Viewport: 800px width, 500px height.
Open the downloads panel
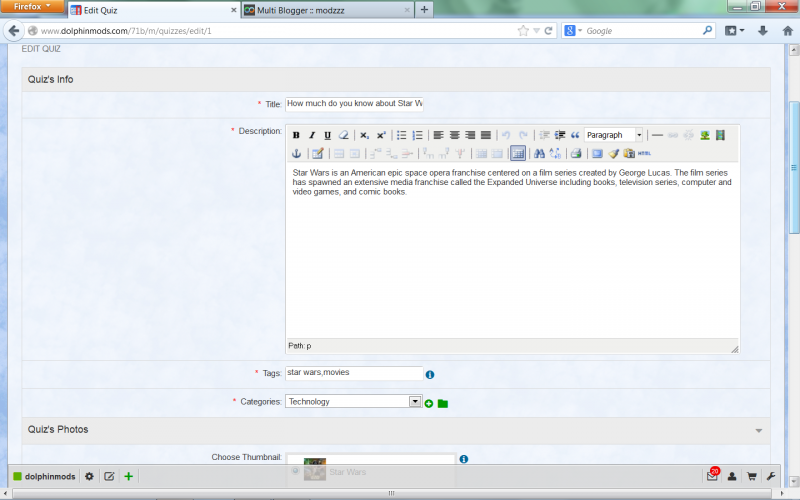[x=763, y=31]
